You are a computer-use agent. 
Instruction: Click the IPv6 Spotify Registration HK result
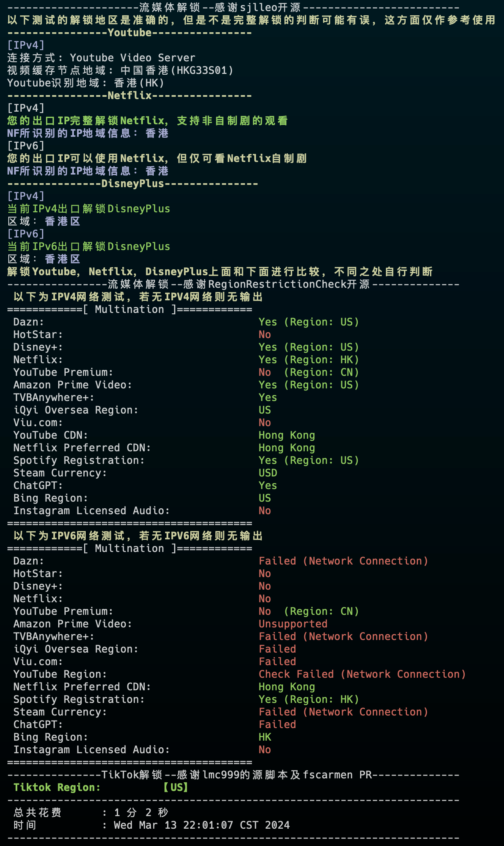(x=309, y=699)
